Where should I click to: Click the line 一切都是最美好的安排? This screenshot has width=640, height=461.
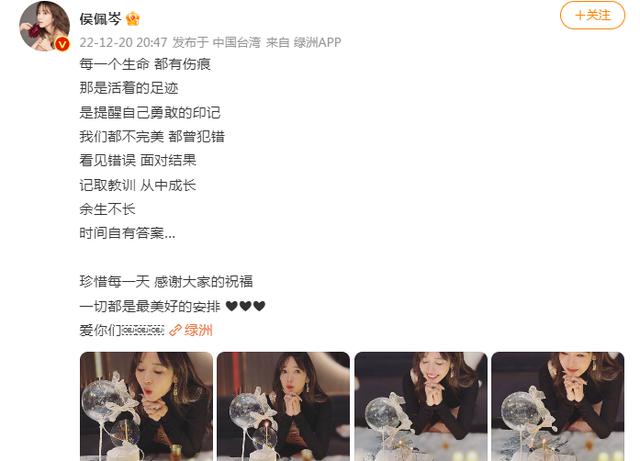(150, 306)
